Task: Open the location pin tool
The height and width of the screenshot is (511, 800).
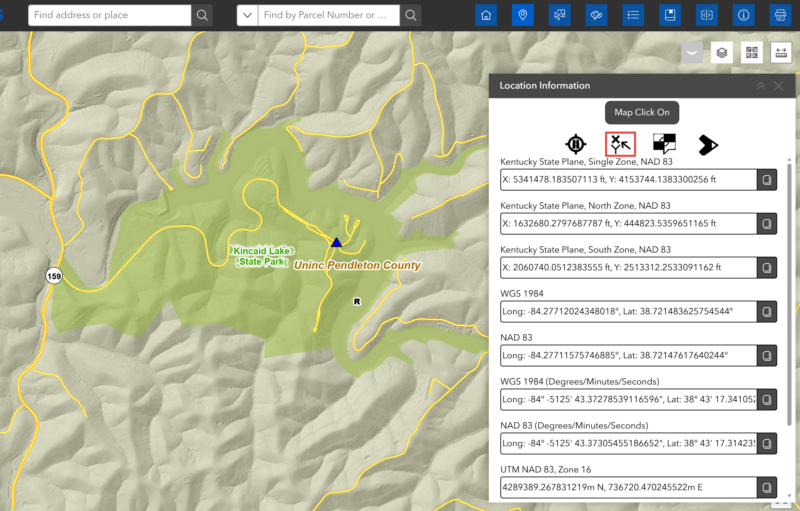Action: [x=522, y=15]
